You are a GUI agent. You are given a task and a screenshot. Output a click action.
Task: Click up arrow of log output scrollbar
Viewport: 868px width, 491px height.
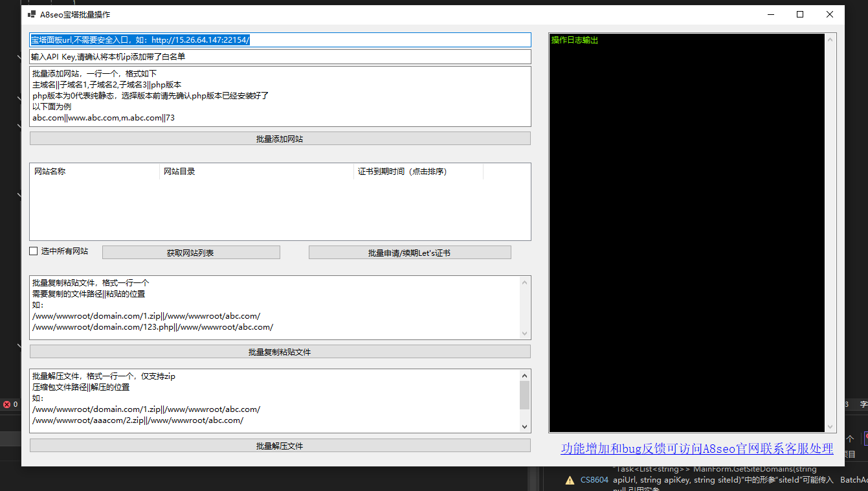coord(830,40)
